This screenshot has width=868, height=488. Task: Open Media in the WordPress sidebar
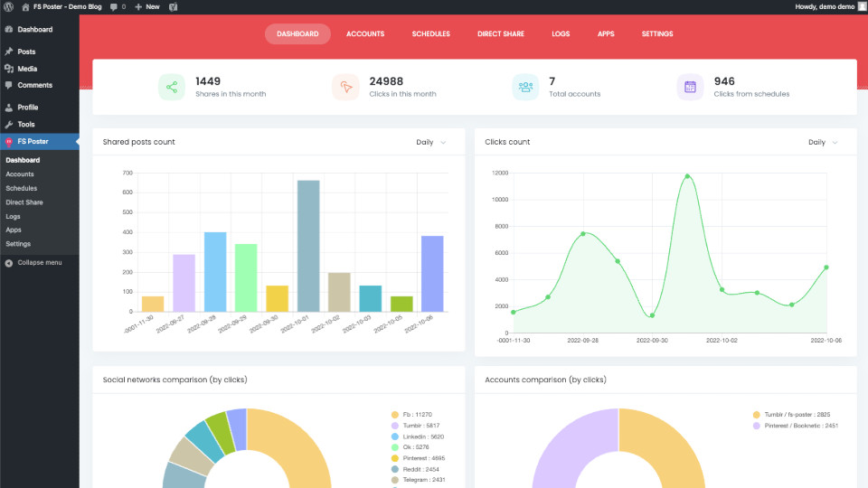pyautogui.click(x=27, y=69)
